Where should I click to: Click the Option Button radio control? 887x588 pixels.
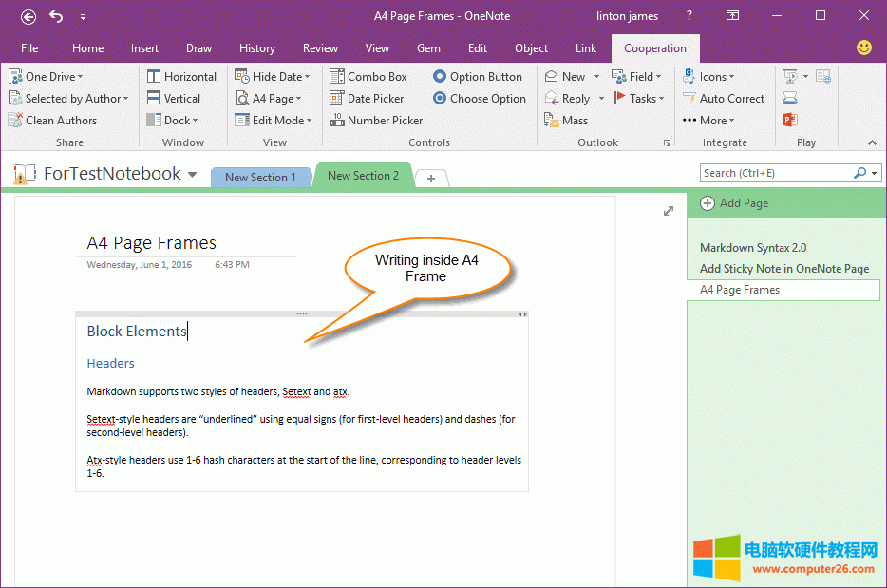pos(478,77)
